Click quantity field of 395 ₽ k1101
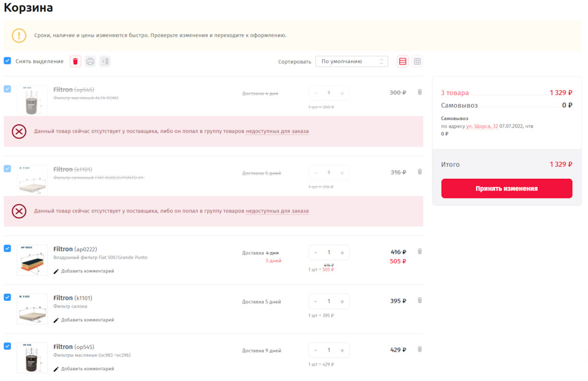The width and height of the screenshot is (588, 381). coord(328,301)
